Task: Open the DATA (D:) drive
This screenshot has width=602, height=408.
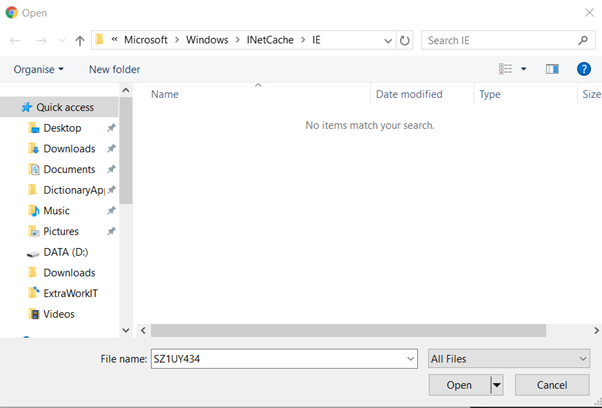Action: [x=65, y=252]
